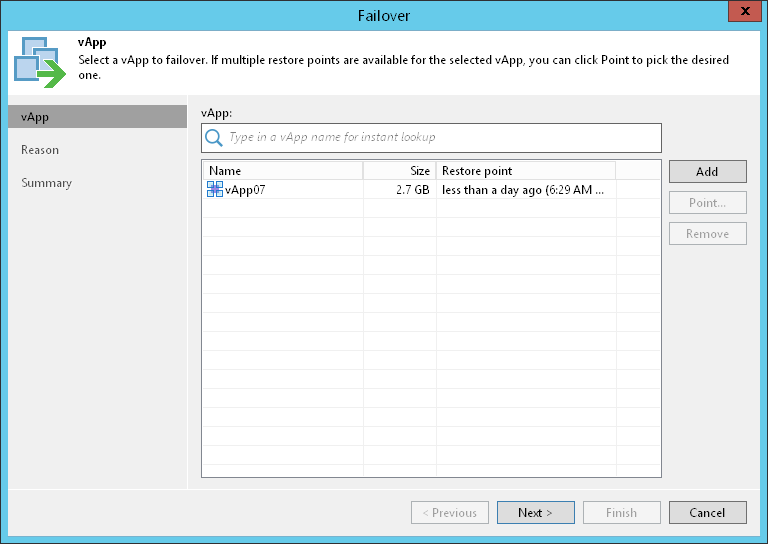Click the Remove button
This screenshot has height=544, width=768.
[x=707, y=233]
